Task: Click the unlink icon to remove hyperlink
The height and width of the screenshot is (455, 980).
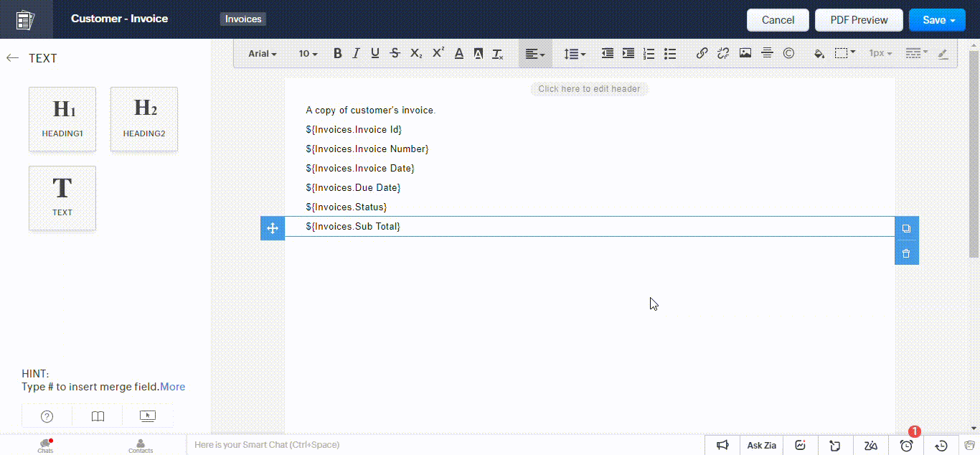Action: tap(723, 52)
